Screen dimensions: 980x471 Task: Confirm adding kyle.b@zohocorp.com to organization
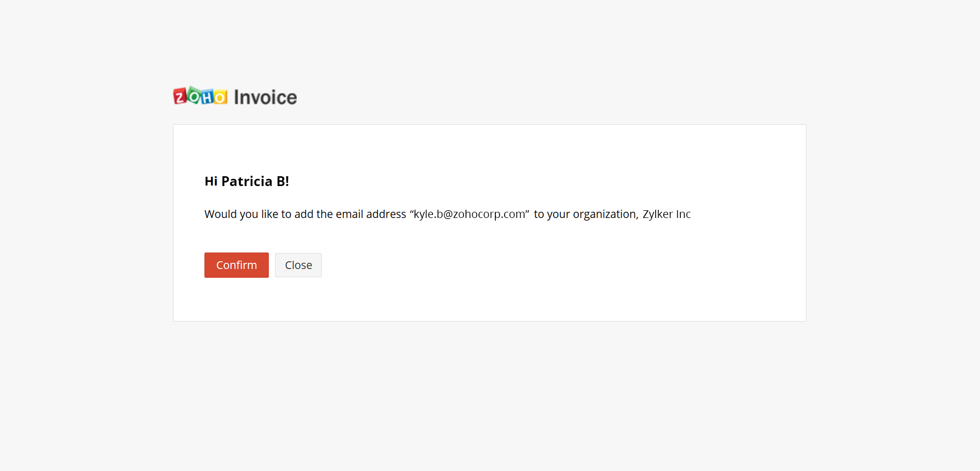236,265
